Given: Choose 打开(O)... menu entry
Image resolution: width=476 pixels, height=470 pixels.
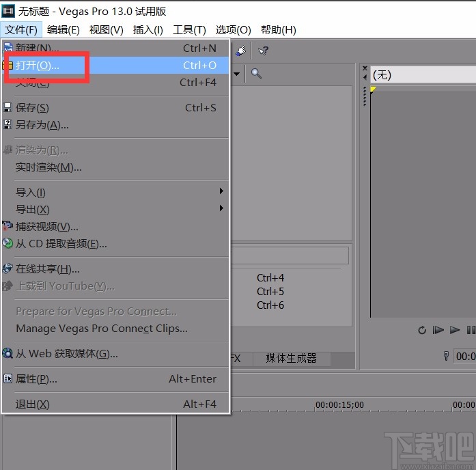Looking at the screenshot, I should pos(115,65).
